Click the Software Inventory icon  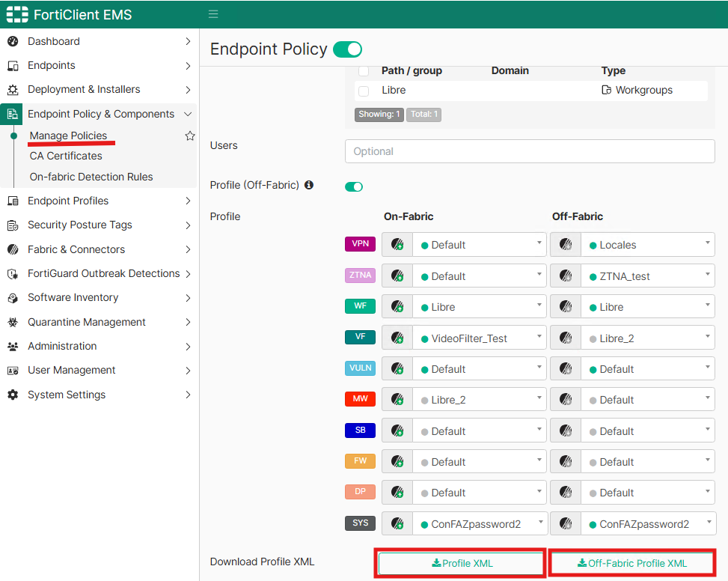pyautogui.click(x=13, y=298)
